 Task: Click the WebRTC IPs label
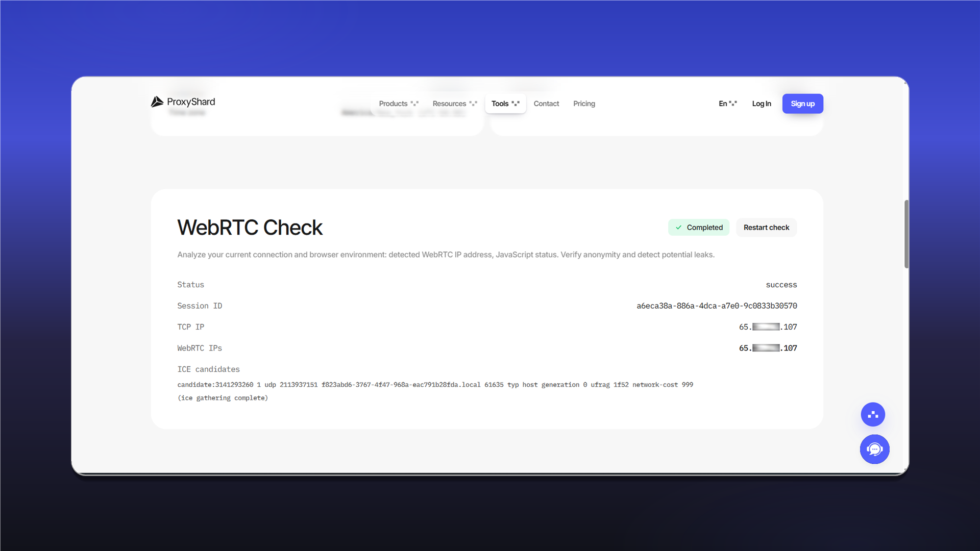(200, 348)
